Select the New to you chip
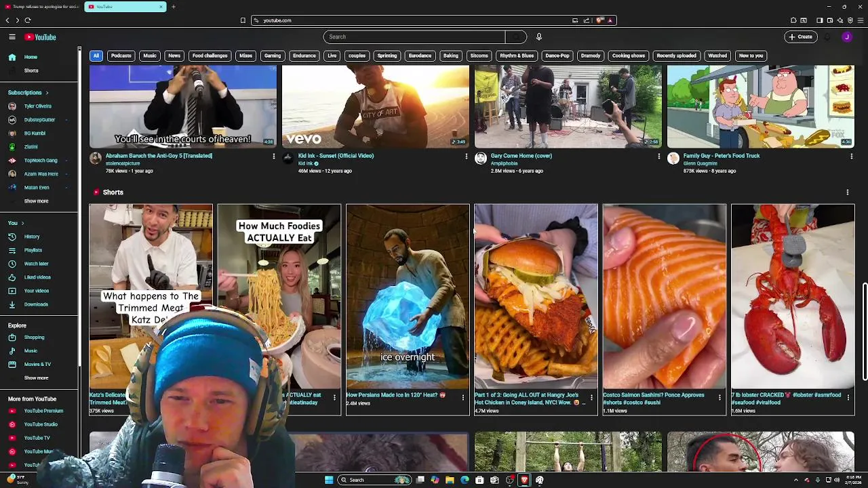868x488 pixels. pyautogui.click(x=751, y=56)
